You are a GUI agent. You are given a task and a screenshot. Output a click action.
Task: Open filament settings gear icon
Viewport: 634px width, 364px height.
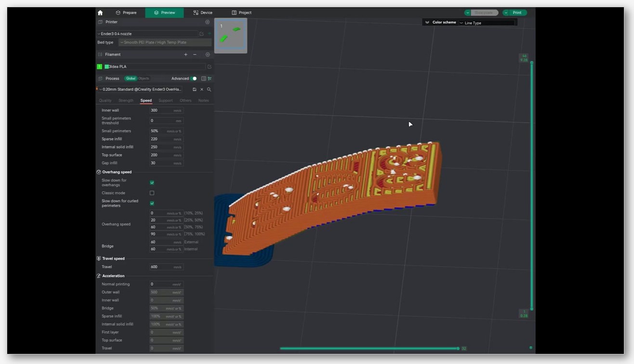click(x=208, y=54)
